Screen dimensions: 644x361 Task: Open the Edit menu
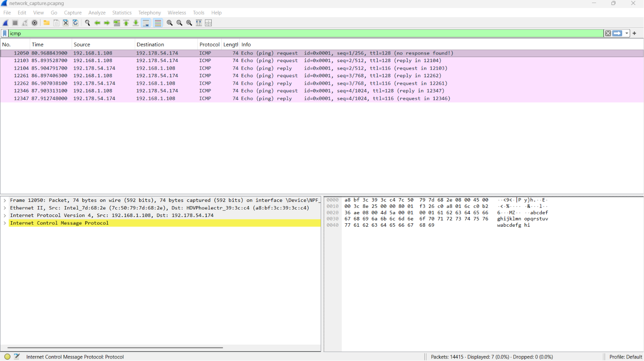[x=22, y=13]
